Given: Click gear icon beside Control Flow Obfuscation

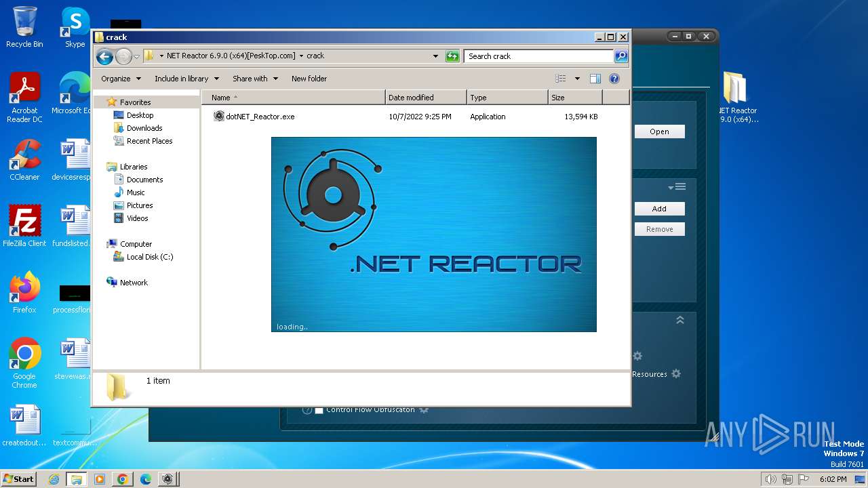Looking at the screenshot, I should pos(424,409).
